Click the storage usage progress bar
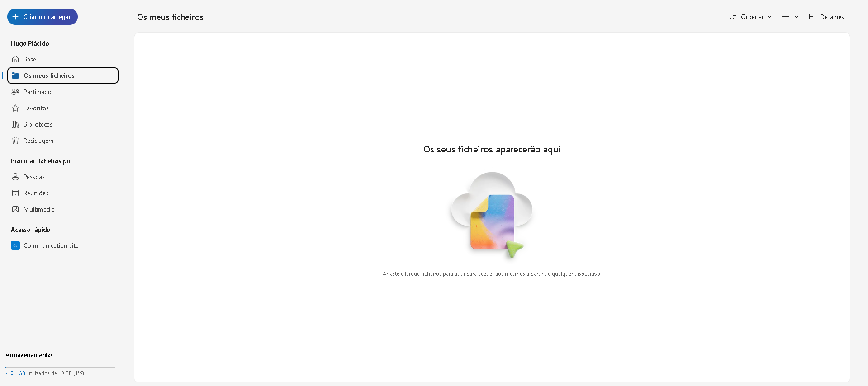Screen dimensions: 868x386 pyautogui.click(x=60, y=367)
